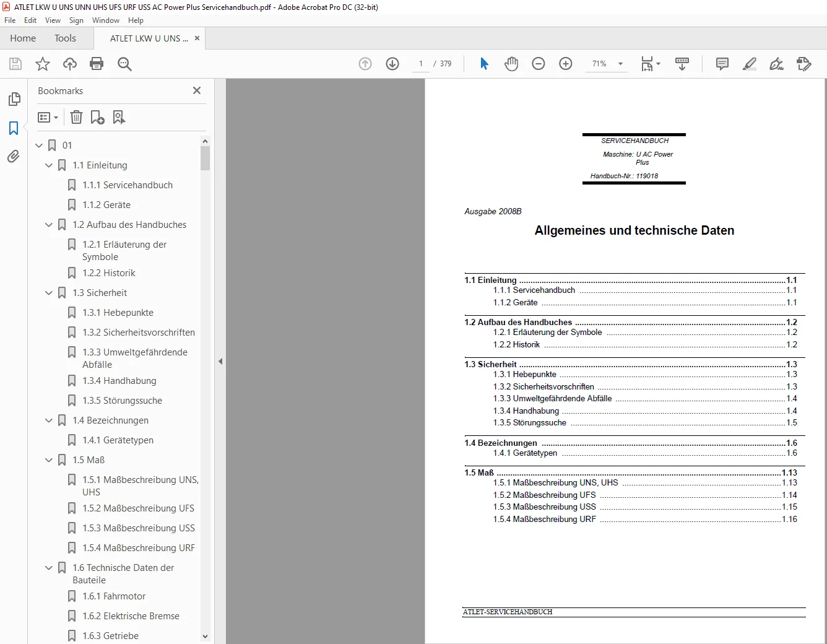This screenshot has height=644, width=827.
Task: Click the scrolling mode keyboard icon
Action: coord(682,64)
